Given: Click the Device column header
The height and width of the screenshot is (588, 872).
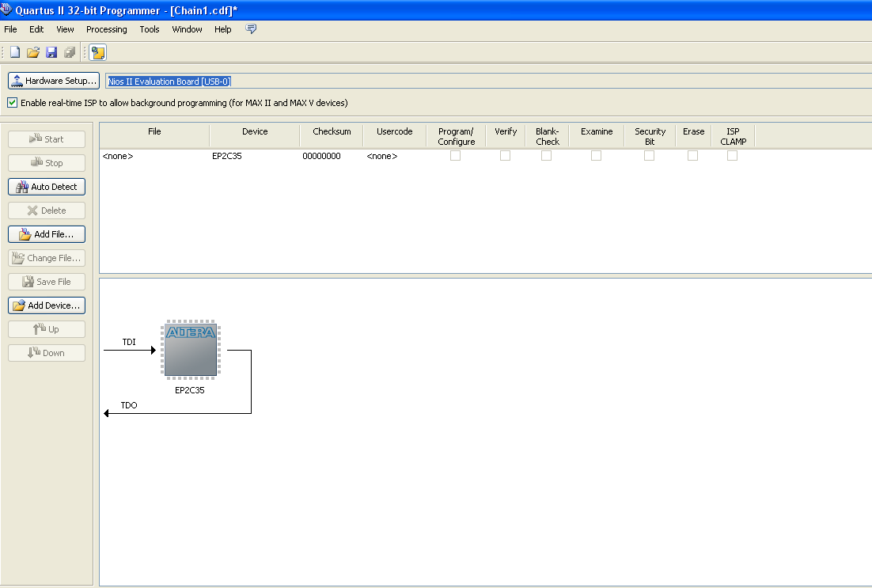Looking at the screenshot, I should coord(255,136).
